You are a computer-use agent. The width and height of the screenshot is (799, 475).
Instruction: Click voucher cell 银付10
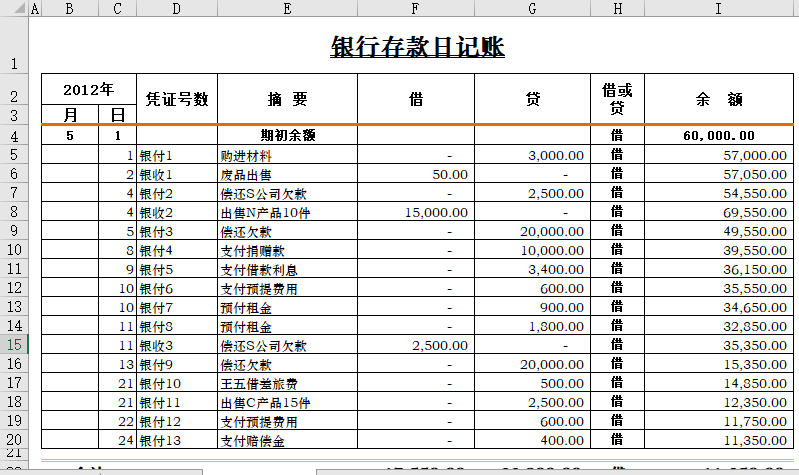(x=177, y=383)
